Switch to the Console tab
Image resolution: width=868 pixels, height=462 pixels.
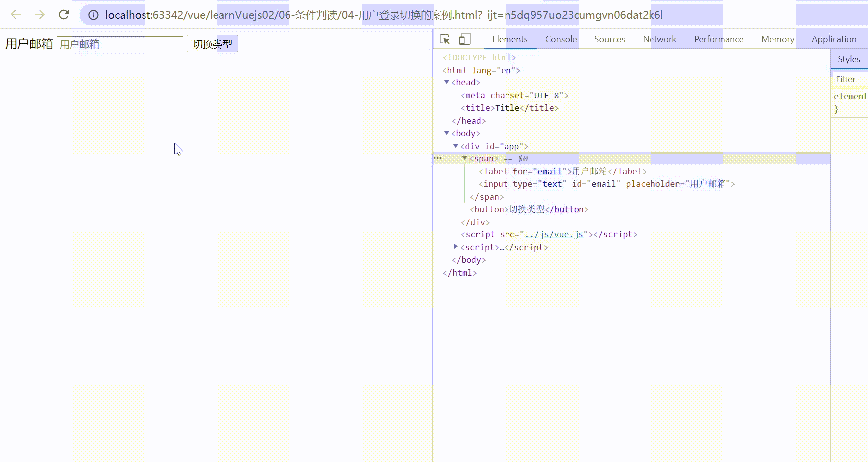point(561,39)
